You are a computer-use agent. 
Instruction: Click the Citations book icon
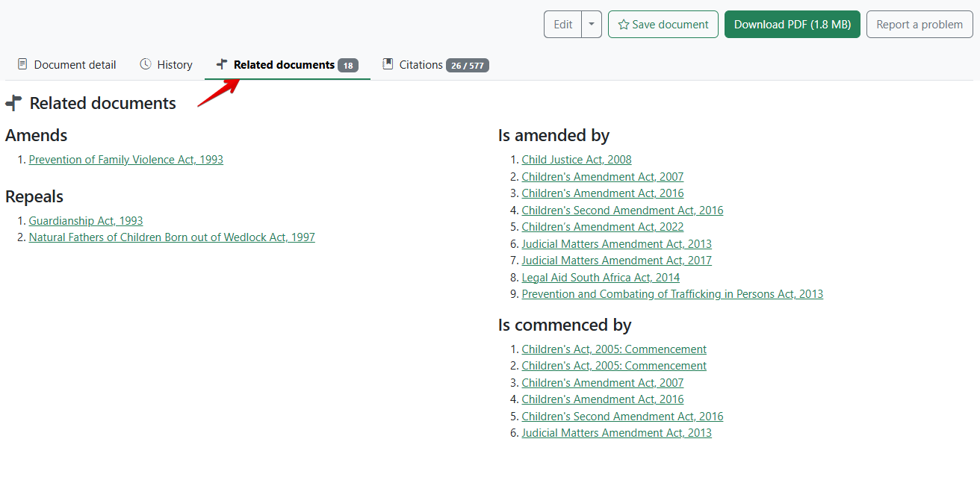tap(388, 64)
